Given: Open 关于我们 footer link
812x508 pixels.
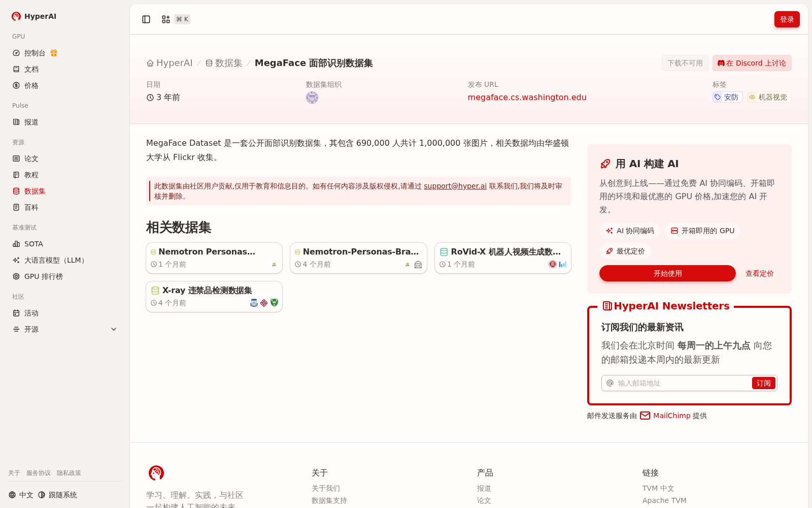Looking at the screenshot, I should click(x=326, y=488).
